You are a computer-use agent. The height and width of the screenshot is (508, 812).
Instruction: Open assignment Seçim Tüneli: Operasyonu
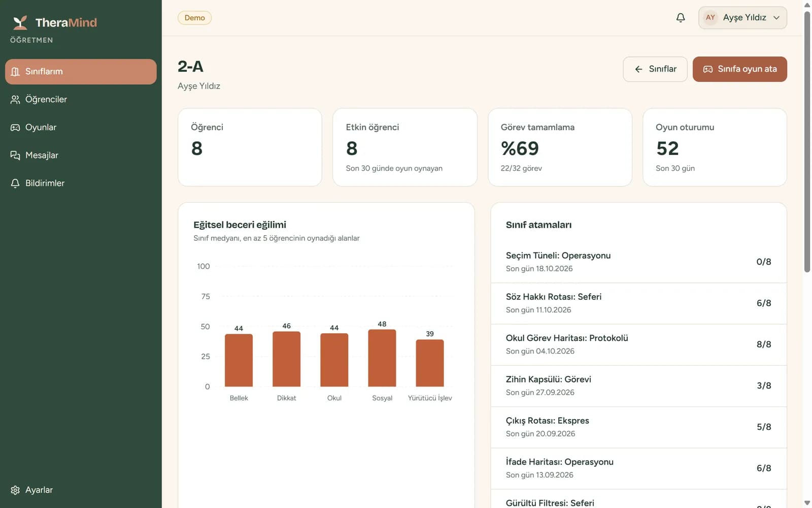coord(638,262)
